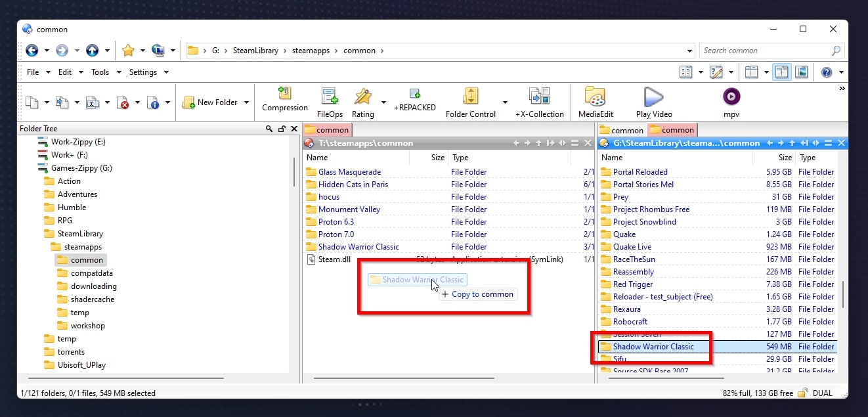Navigate up to the parent folder
Viewport: 868px width, 417px height.
click(92, 51)
